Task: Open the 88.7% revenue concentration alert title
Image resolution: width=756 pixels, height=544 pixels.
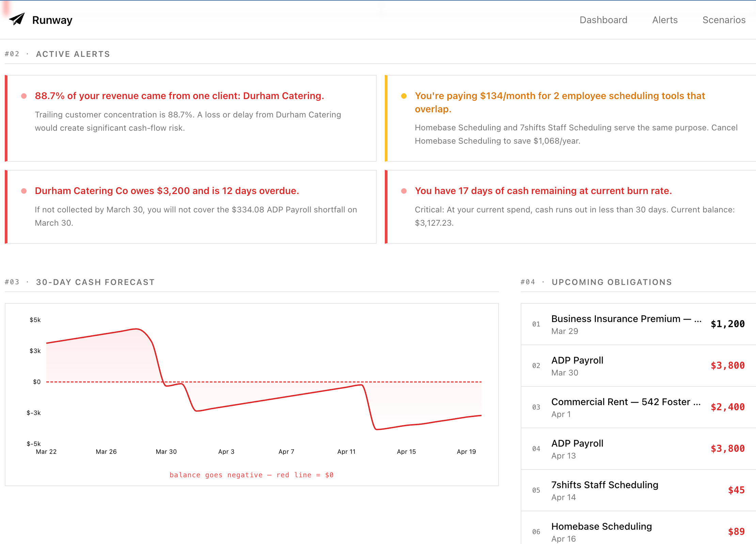Action: pos(179,96)
